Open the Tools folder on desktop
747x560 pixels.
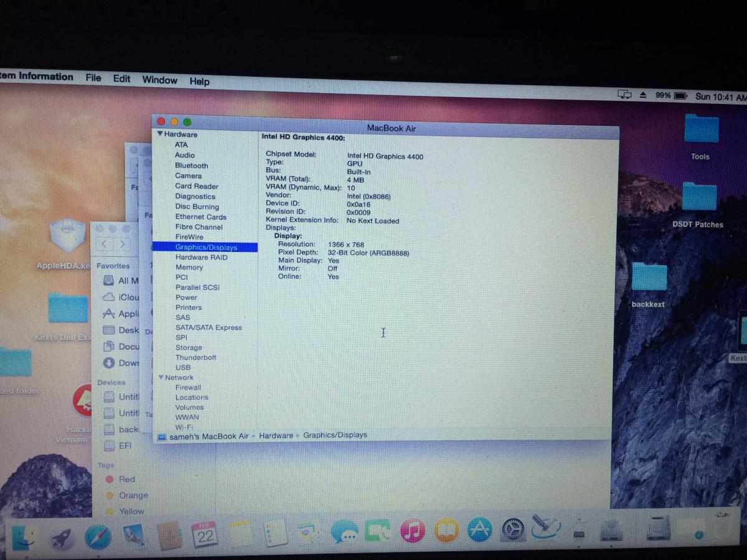point(701,131)
